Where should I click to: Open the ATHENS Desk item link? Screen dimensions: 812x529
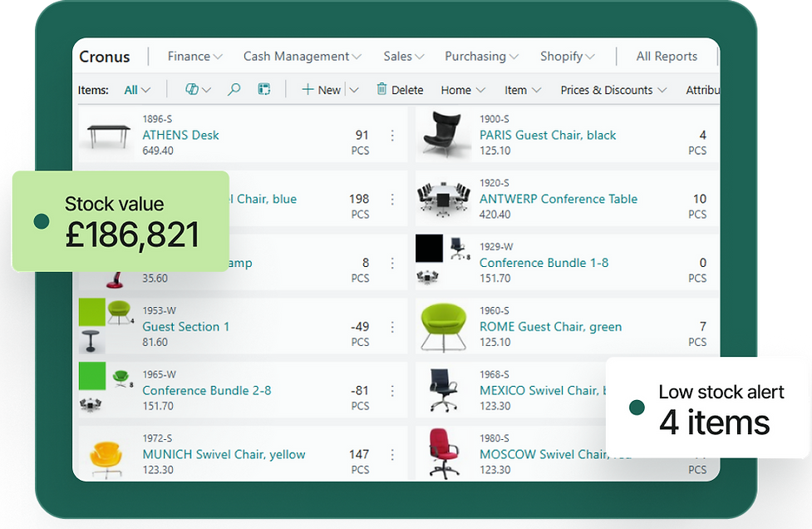(180, 136)
